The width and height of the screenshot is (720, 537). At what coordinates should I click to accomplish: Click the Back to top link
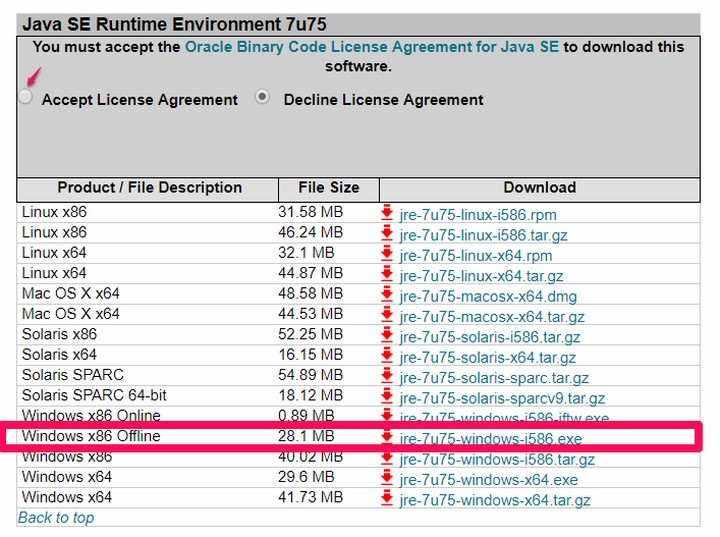point(56,517)
